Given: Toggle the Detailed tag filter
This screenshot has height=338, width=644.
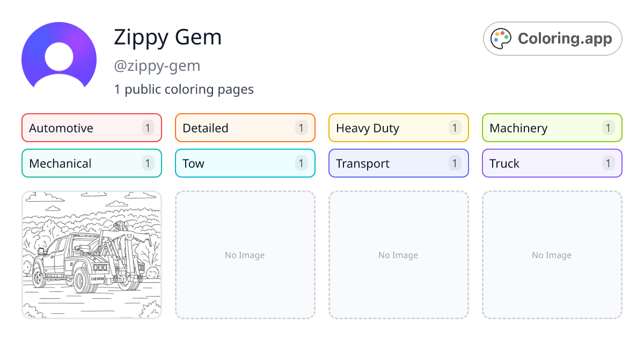Looking at the screenshot, I should pos(245,128).
